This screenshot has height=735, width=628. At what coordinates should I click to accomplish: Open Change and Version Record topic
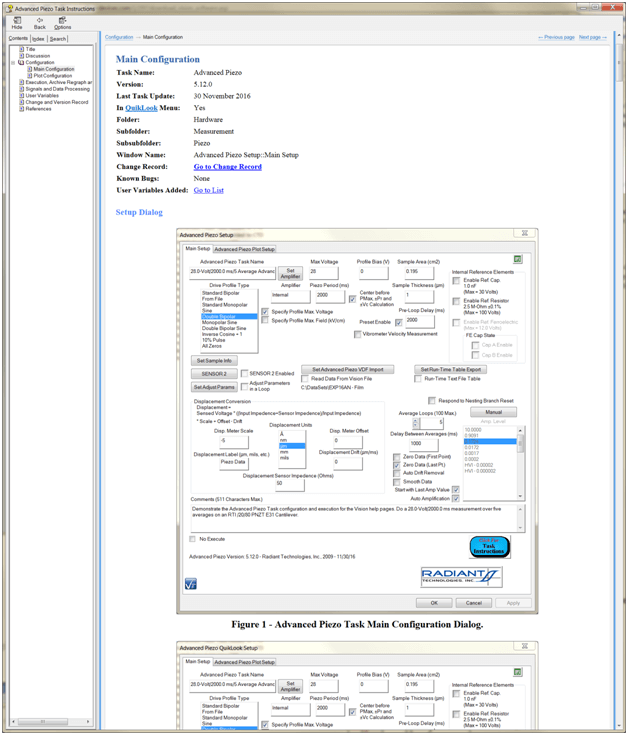[57, 102]
